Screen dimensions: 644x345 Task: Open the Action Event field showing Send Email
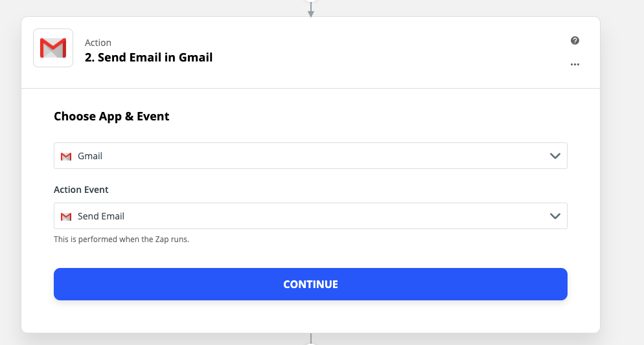click(x=310, y=216)
